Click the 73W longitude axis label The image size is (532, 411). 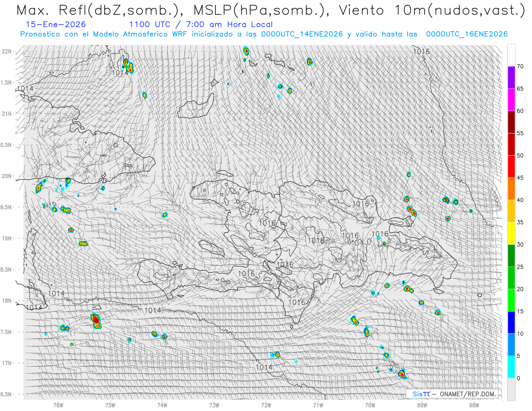(x=214, y=404)
